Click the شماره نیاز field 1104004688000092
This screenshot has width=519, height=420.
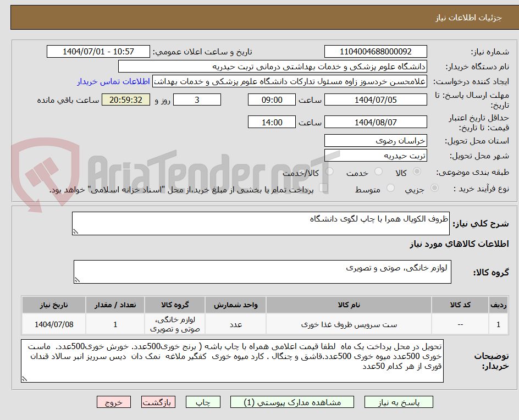(x=376, y=52)
